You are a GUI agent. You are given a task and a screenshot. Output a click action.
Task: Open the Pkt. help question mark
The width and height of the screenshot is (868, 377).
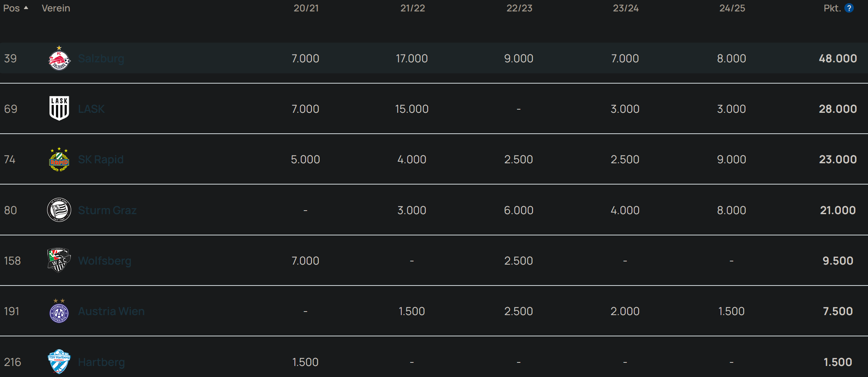[x=849, y=8]
